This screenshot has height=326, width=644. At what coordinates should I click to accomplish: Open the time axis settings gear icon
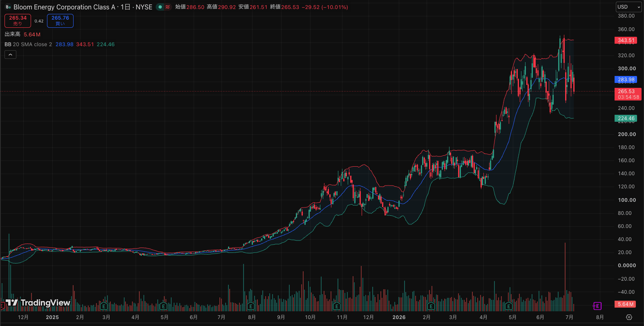629,317
